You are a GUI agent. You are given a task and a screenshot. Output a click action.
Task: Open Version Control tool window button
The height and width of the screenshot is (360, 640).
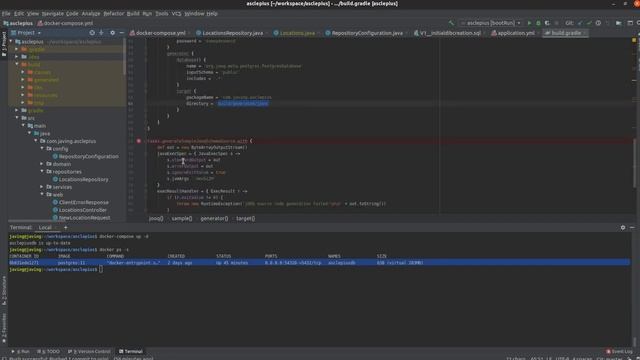point(89,351)
